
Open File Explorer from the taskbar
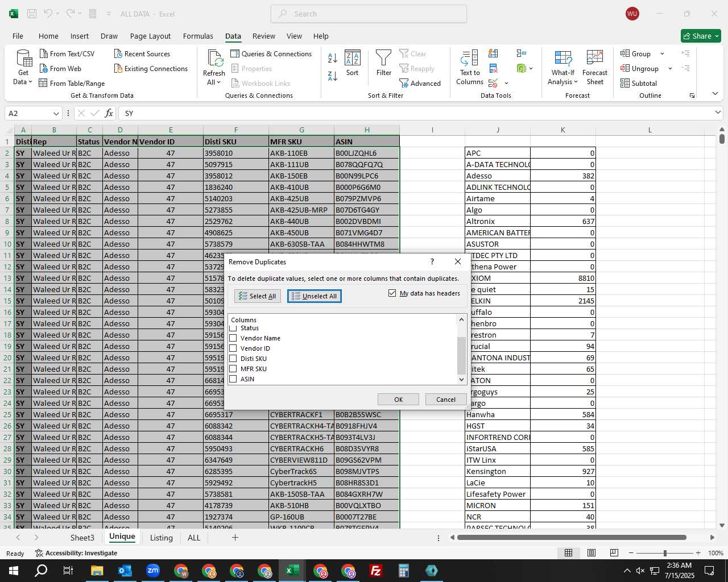pos(97,571)
